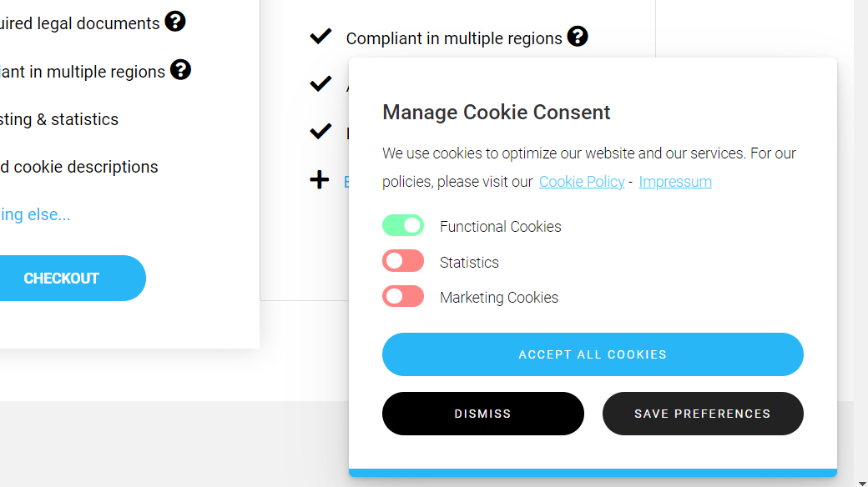This screenshot has height=487, width=868.
Task: Click the "Functional Cookies" label text
Action: tap(501, 227)
